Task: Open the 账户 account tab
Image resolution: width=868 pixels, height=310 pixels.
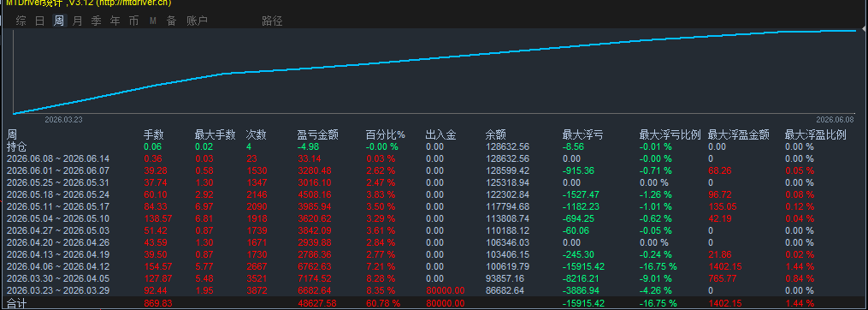Action: coord(197,21)
